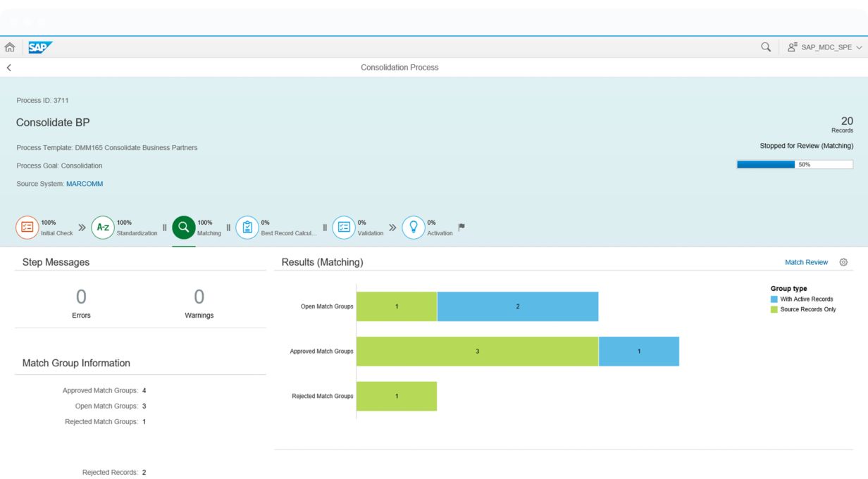The width and height of the screenshot is (868, 479).
Task: Open search with magnifier icon
Action: pos(766,47)
